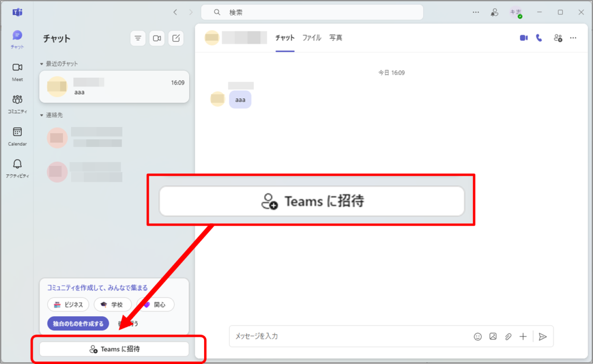The width and height of the screenshot is (593, 364).
Task: Go to コミュニティ in the left rail
Action: click(x=17, y=104)
